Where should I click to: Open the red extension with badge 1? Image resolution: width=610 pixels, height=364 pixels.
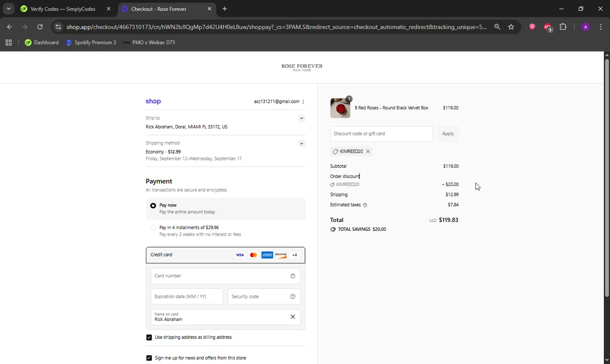tap(548, 27)
